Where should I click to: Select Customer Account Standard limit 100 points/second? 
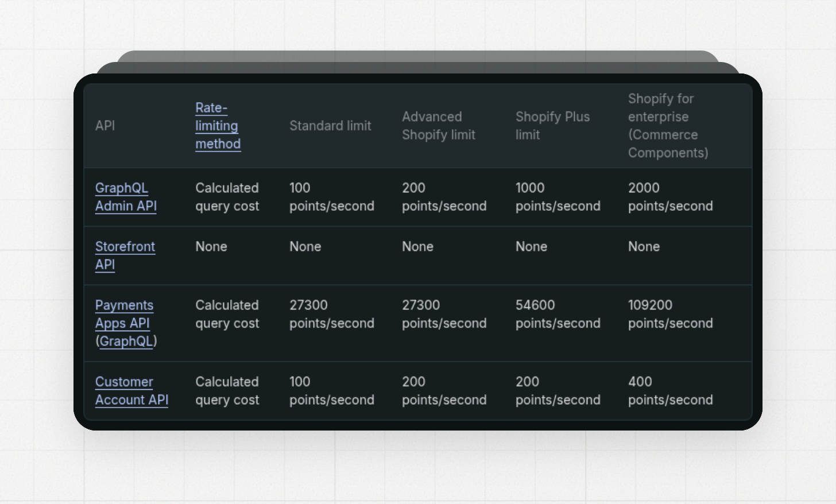332,391
